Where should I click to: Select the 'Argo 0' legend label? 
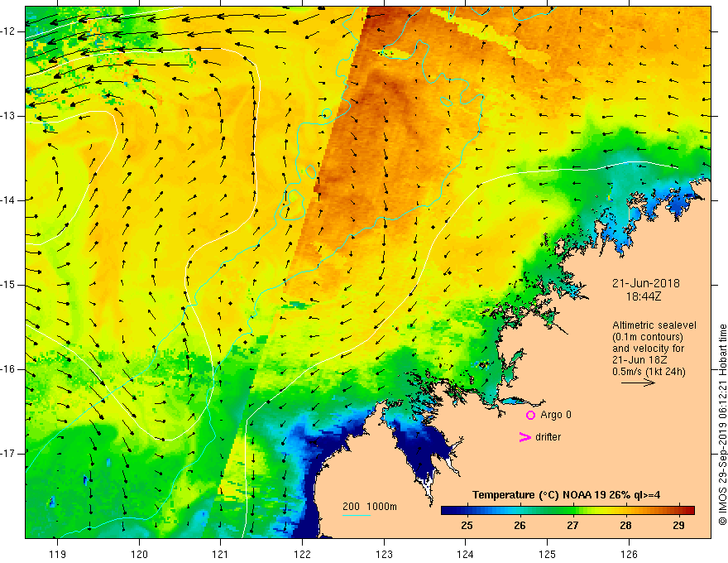556,415
